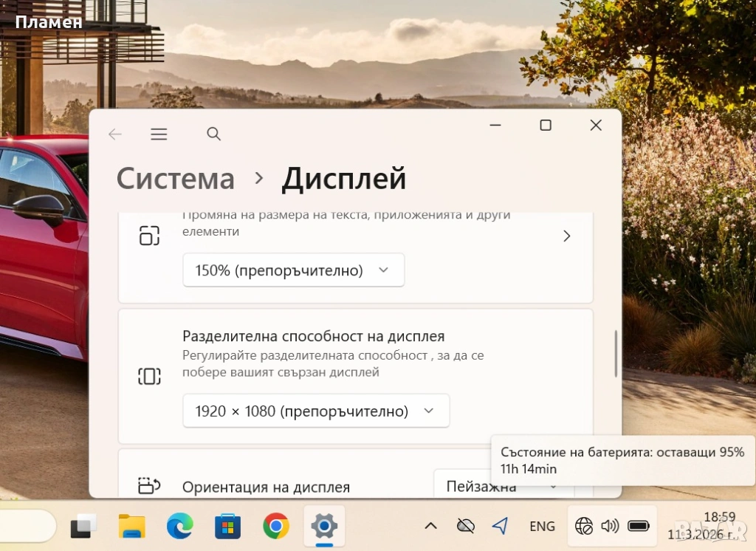756x551 pixels.
Task: Open the Пейзажна orientation dropdown
Action: [502, 487]
